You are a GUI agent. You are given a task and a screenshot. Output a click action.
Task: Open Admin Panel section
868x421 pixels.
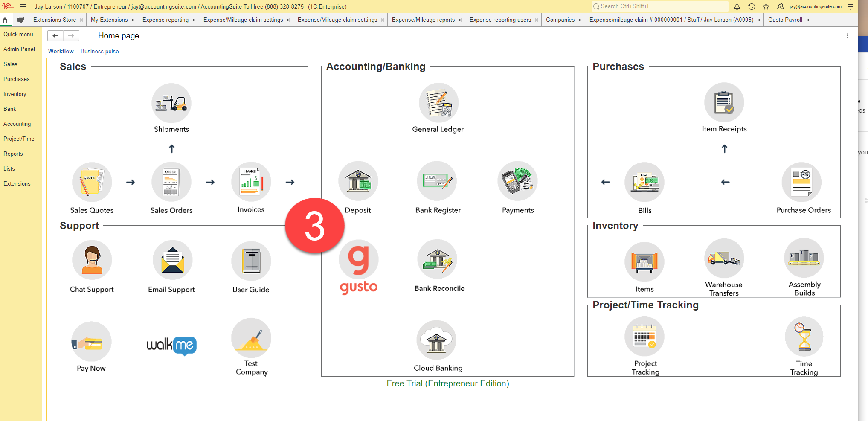(19, 49)
